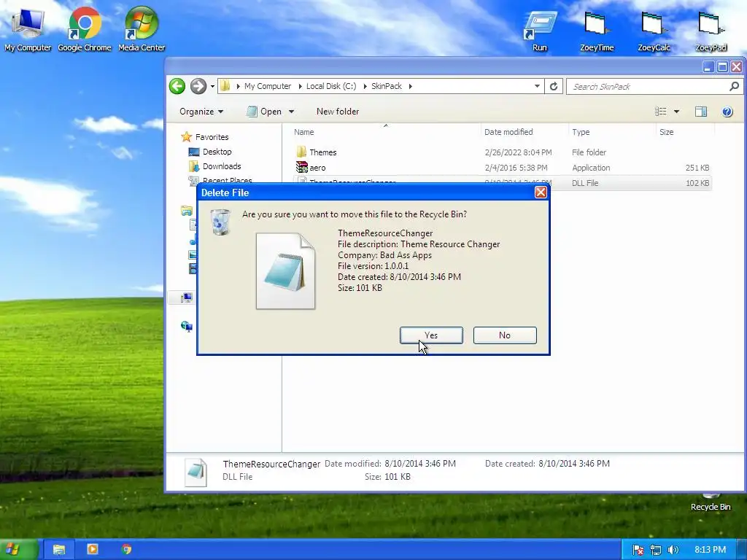Viewport: 747px width, 560px height.
Task: Click the change view icon
Action: [x=660, y=112]
